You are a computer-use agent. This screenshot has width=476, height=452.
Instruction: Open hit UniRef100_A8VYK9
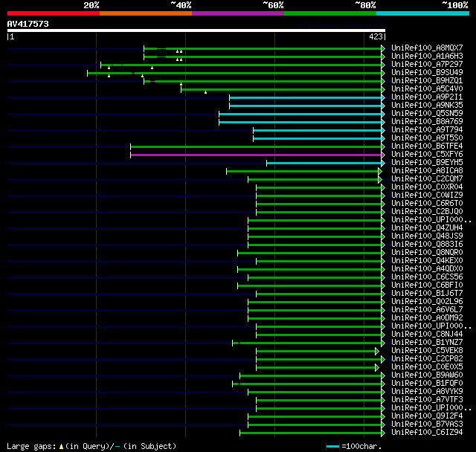(x=427, y=392)
